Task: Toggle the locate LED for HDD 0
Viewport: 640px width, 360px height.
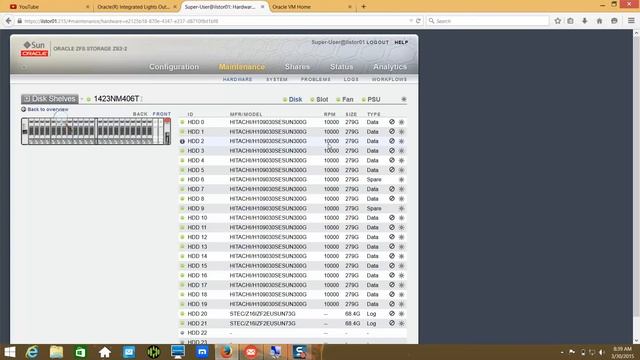Action: tap(401, 122)
